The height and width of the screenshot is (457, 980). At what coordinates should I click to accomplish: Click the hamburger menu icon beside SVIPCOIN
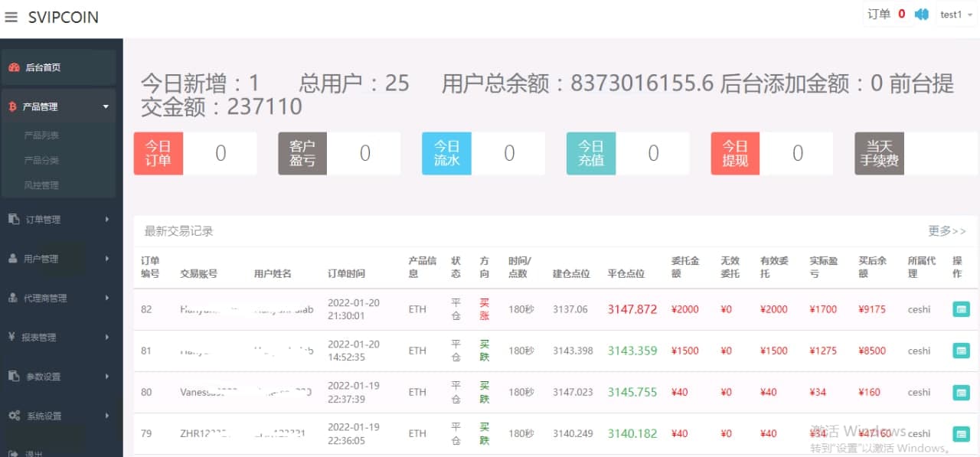tap(11, 17)
